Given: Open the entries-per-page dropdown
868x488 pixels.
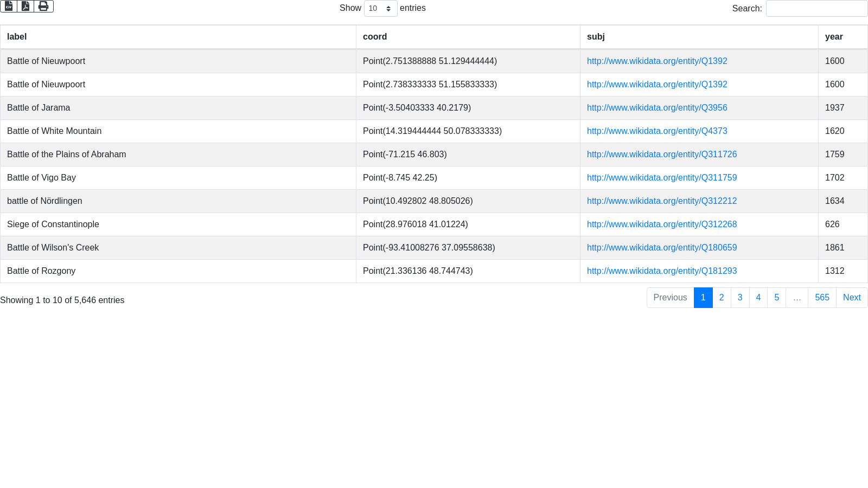Looking at the screenshot, I should coord(380,9).
